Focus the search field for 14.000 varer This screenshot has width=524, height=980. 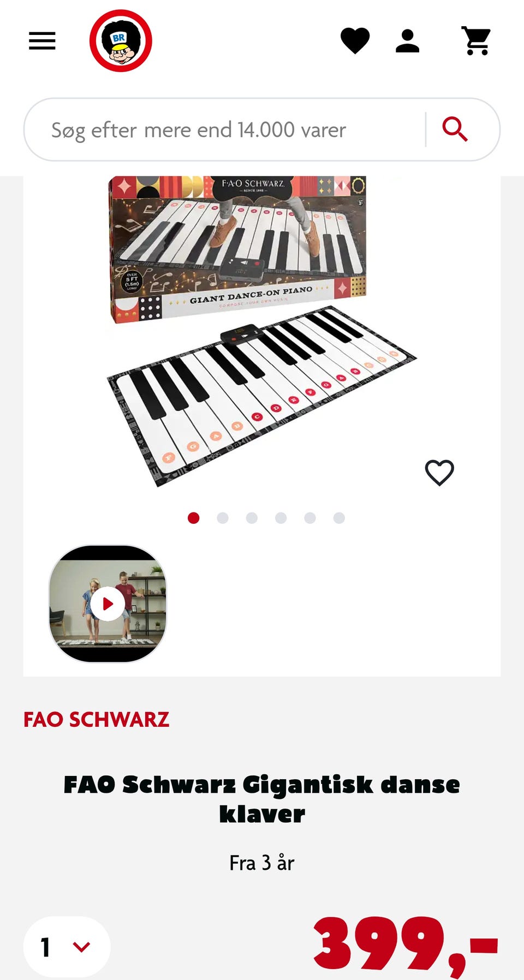coord(224,130)
